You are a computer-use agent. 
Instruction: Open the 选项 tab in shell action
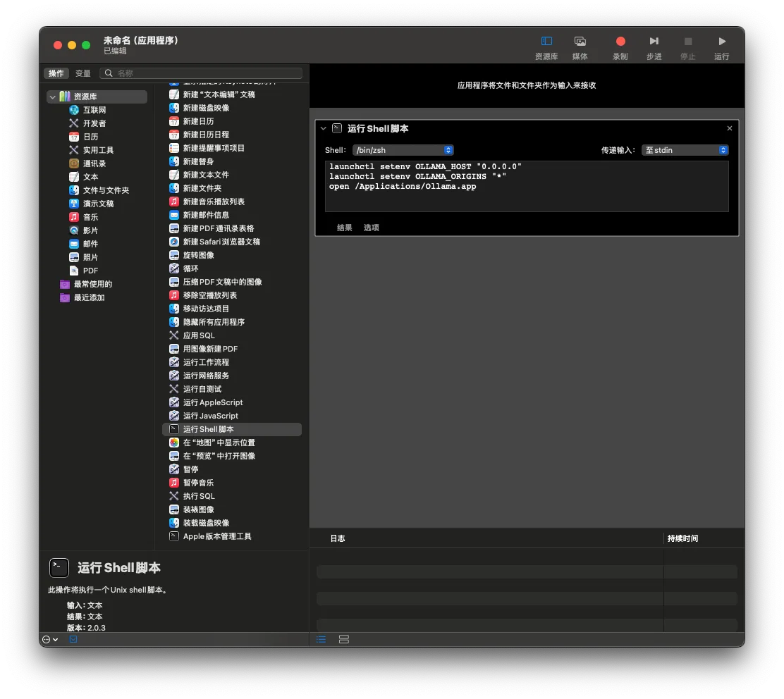click(371, 228)
